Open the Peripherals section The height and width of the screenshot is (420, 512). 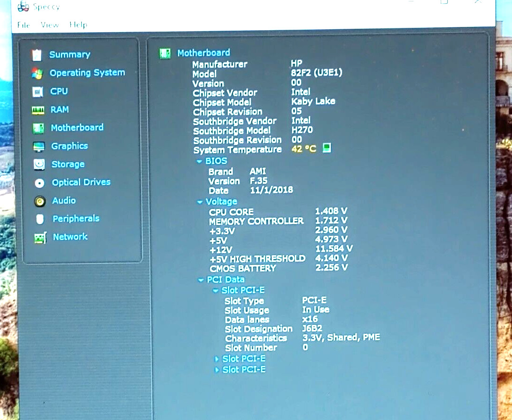(x=76, y=218)
